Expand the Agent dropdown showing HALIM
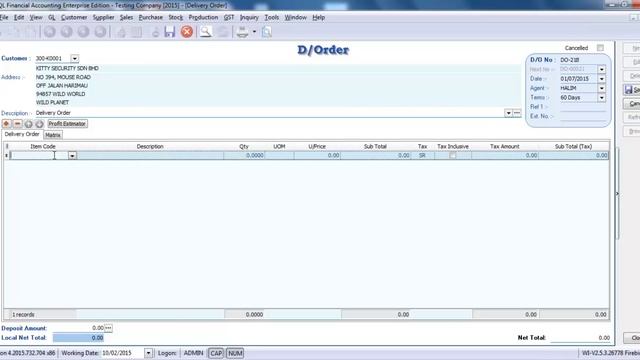The image size is (640, 360). tap(602, 88)
